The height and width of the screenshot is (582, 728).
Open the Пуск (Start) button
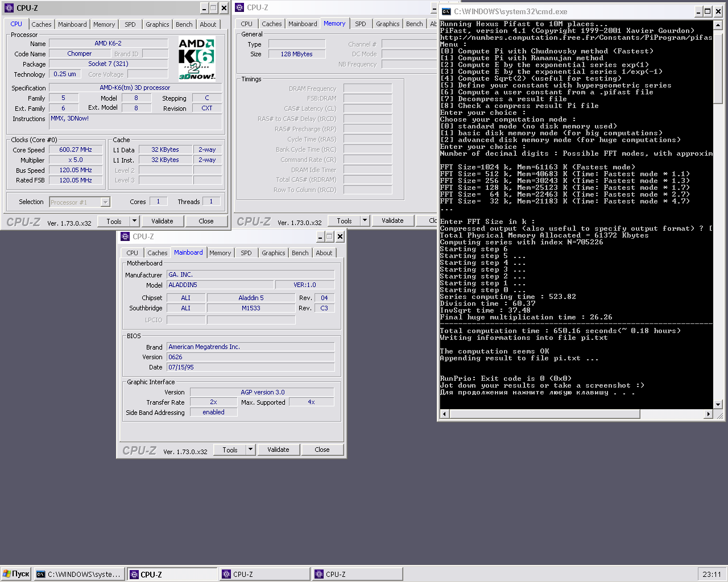pos(16,574)
